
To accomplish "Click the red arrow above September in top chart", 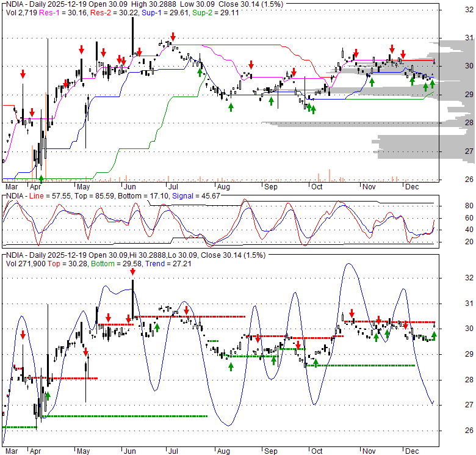I will point(250,65).
